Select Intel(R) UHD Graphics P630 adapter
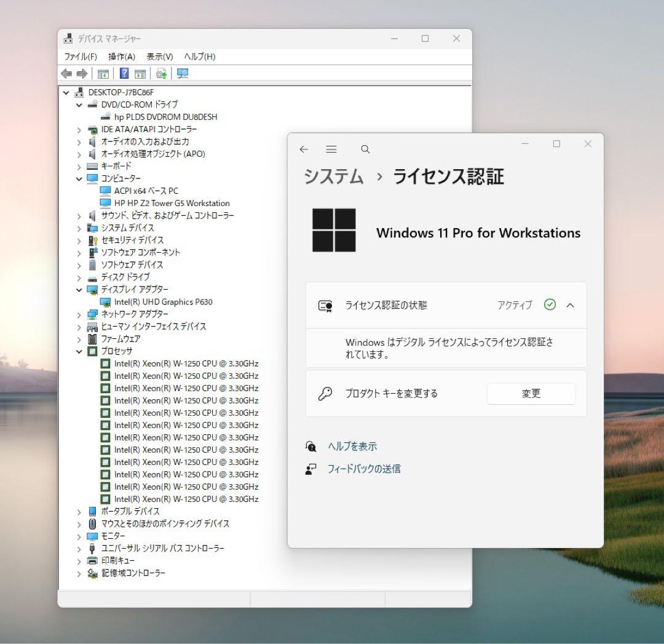The width and height of the screenshot is (664, 644). pos(163,301)
